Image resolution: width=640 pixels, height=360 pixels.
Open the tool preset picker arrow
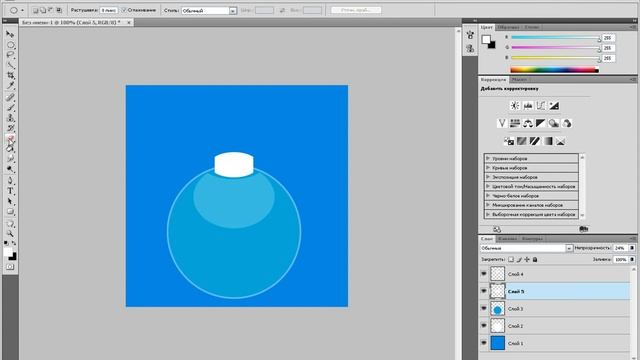(22, 10)
